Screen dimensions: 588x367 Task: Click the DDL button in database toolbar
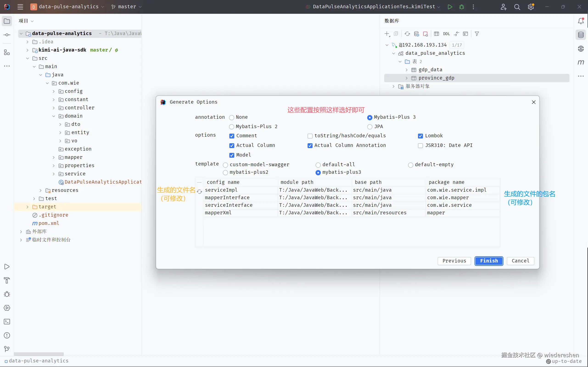pyautogui.click(x=446, y=34)
